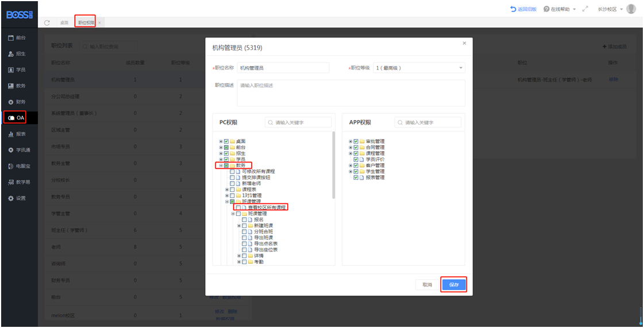644x328 pixels.
Task: Open the 职位等级 dropdown
Action: (419, 68)
